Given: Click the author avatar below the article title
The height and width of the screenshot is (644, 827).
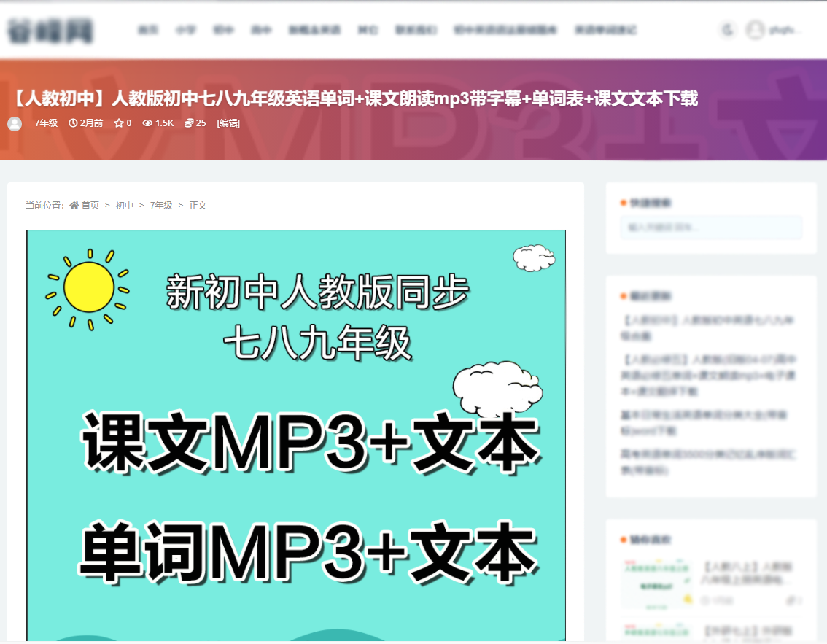Looking at the screenshot, I should [15, 123].
